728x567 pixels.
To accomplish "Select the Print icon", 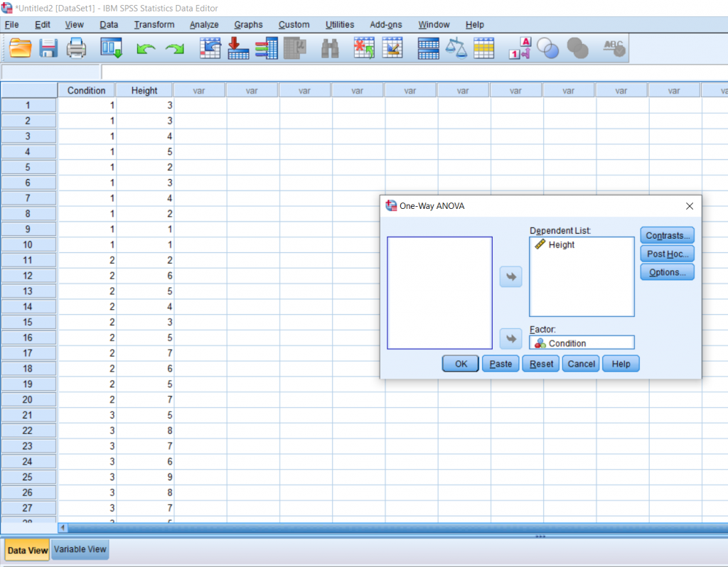I will point(75,48).
